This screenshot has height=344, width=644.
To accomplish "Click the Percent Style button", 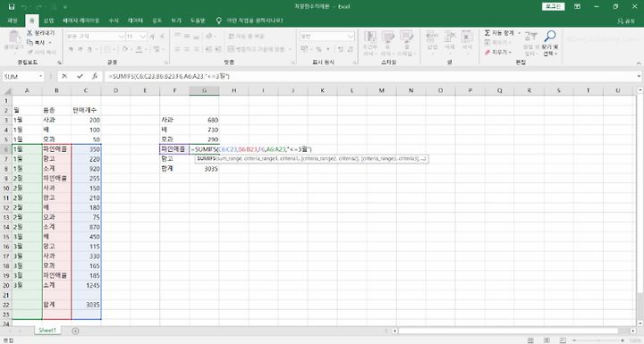I will pyautogui.click(x=318, y=49).
